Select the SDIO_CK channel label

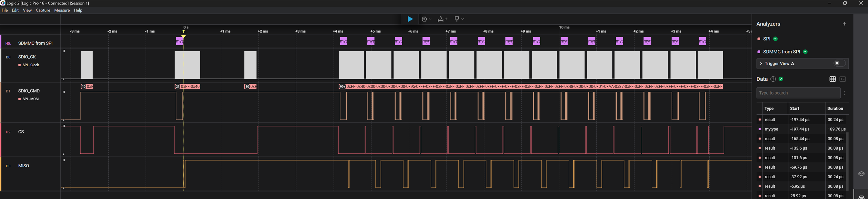(x=27, y=57)
